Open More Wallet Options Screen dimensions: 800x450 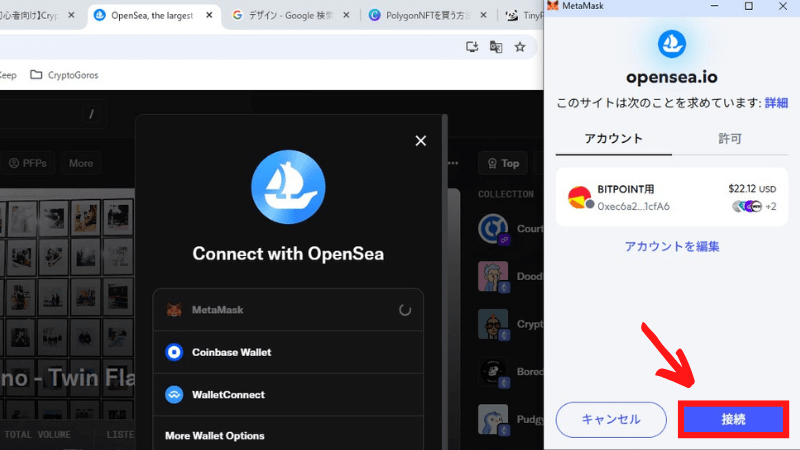[x=288, y=436]
